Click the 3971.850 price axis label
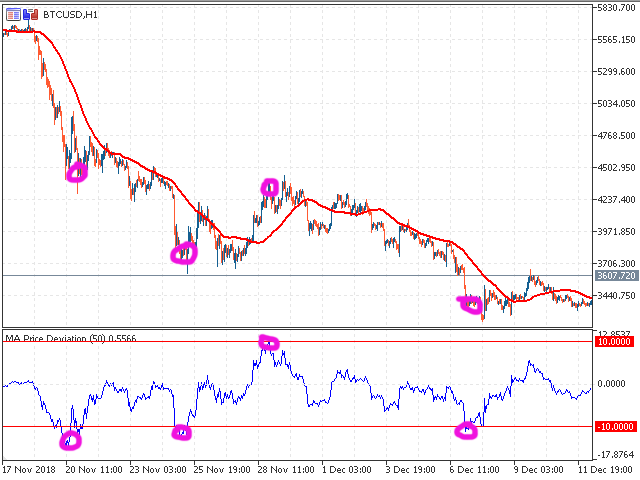Viewport: 640px width, 480px height. pos(616,231)
